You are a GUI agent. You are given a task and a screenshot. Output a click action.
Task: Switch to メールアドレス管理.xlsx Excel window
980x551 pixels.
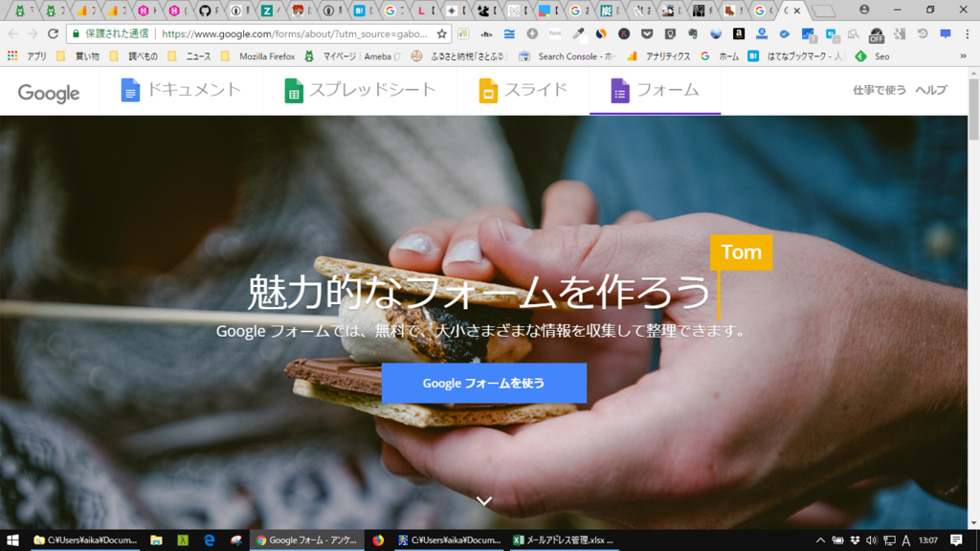coord(563,540)
